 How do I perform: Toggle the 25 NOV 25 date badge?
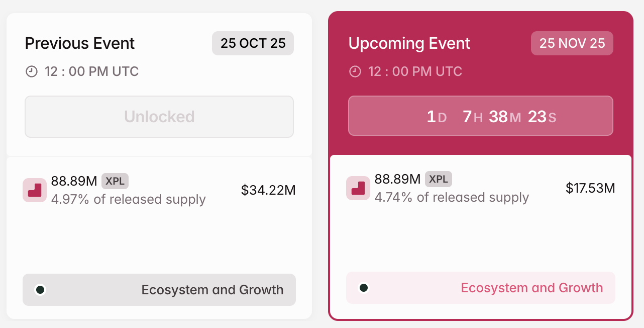click(x=572, y=43)
